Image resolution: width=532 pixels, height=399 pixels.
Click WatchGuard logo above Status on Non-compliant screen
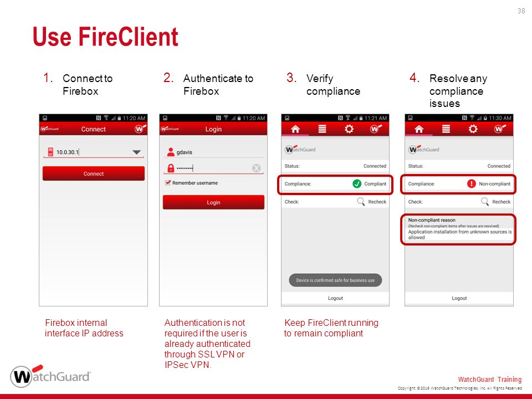(x=424, y=149)
